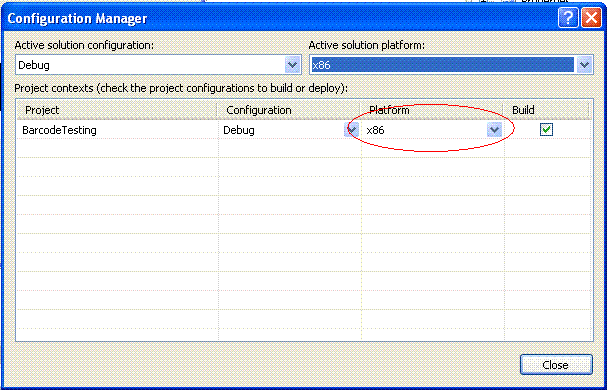Expand the Active solution configuration dropdown arrow
Screen dimensions: 607x390
[x=293, y=65]
